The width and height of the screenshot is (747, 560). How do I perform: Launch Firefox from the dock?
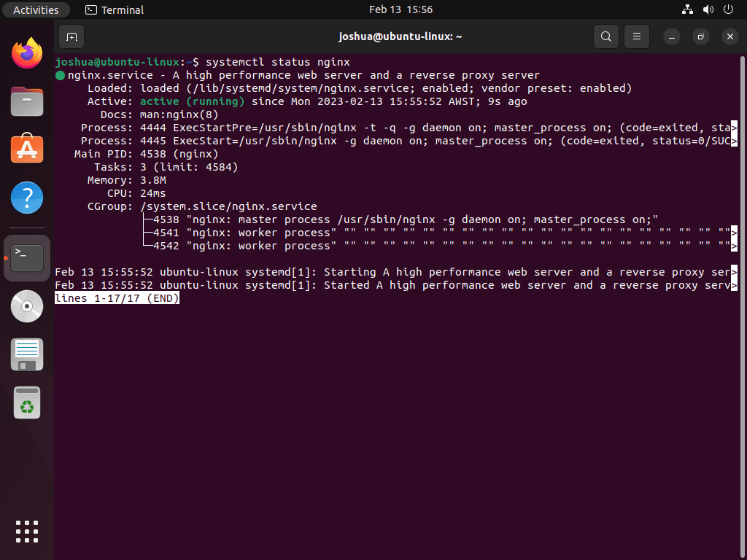tap(26, 53)
